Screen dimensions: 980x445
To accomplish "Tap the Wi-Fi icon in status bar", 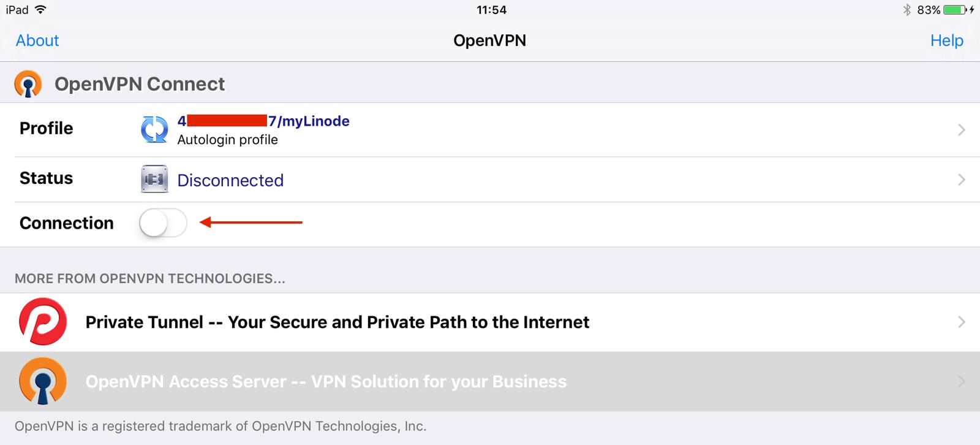I will pos(41,9).
